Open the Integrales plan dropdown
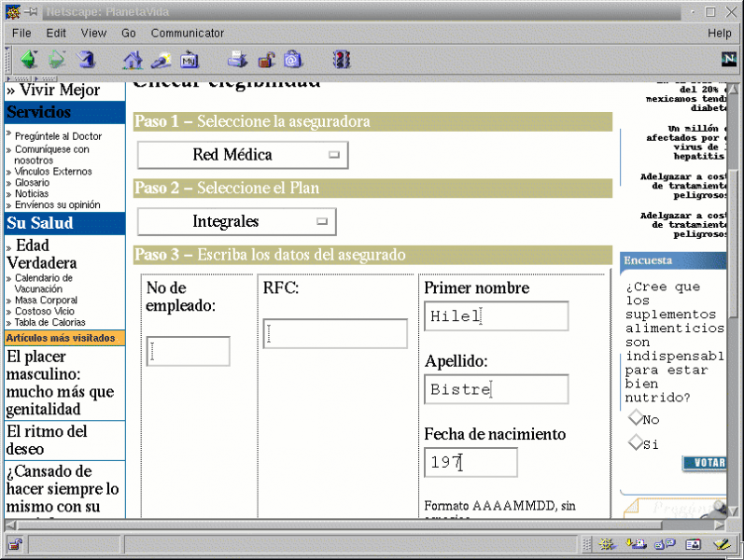Image resolution: width=744 pixels, height=560 pixels. [x=236, y=222]
